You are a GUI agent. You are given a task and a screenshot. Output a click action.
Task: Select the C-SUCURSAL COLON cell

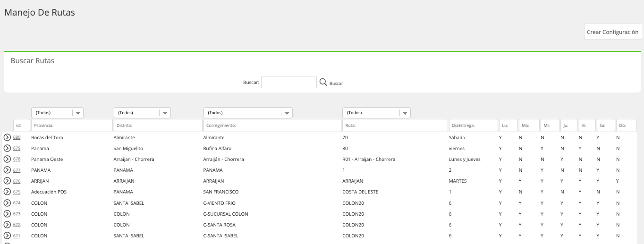point(226,214)
